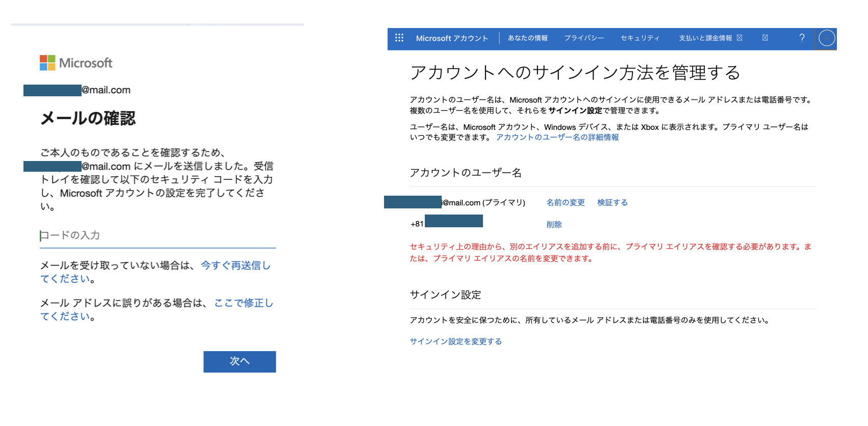Click the red セキュリティ上の理由から warning text

[x=611, y=252]
